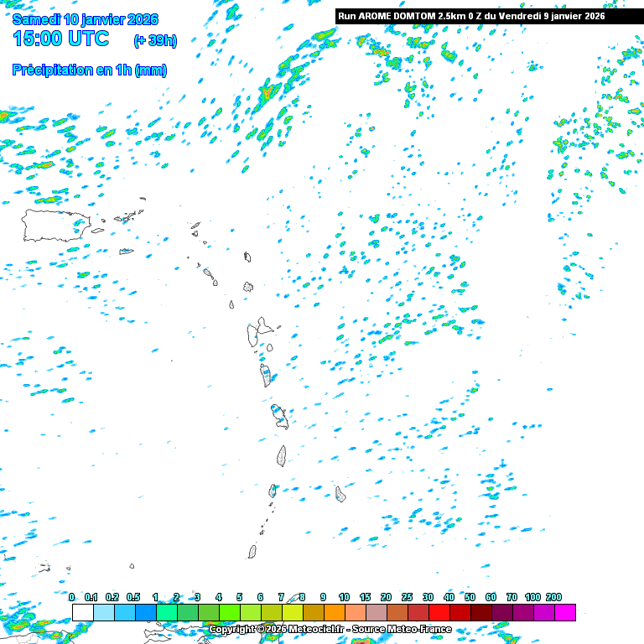Screen dimensions: 644x644
Task: Select the Saint Lucia island outline
Action: [x=282, y=455]
